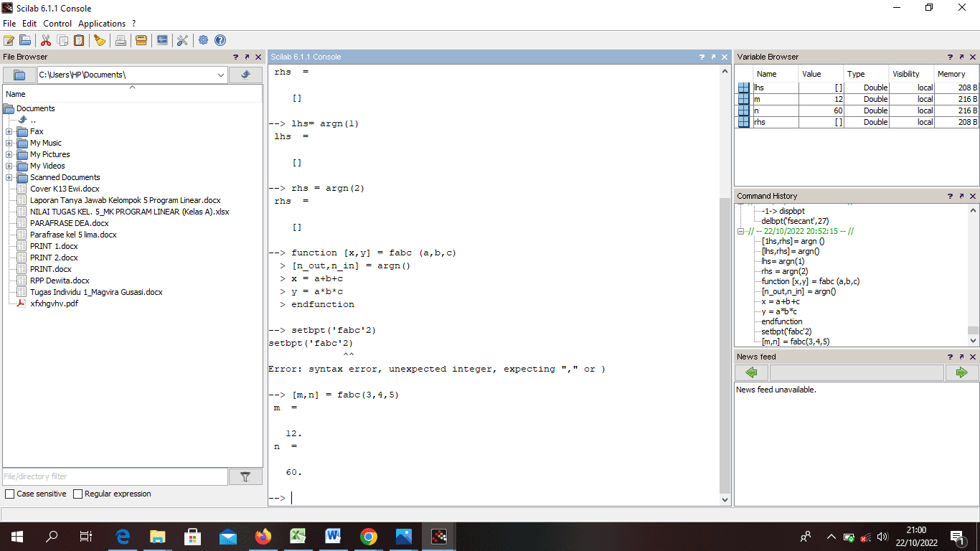
Task: Open the Help browser question-mark icon
Action: (x=220, y=40)
